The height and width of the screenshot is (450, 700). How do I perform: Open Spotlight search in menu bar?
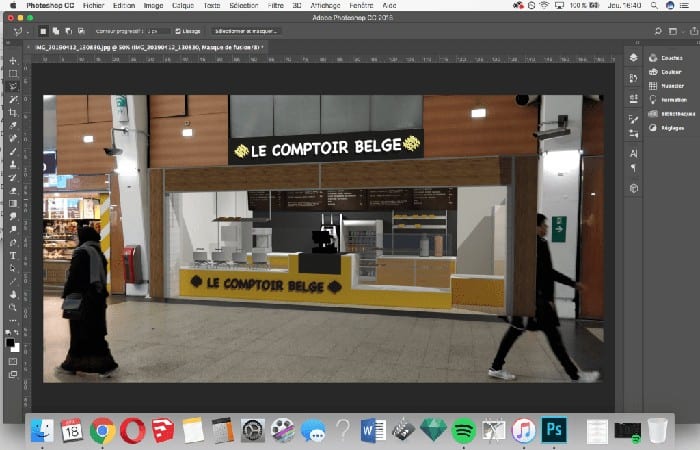[x=654, y=5]
